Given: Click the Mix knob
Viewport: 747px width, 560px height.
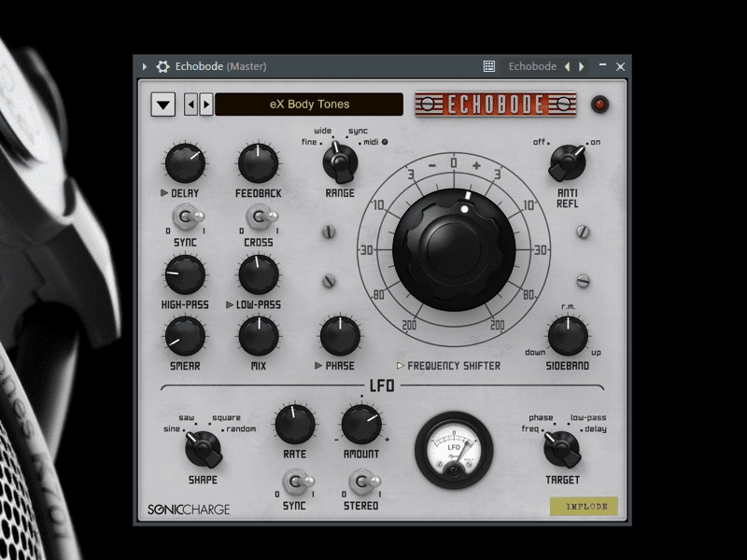Looking at the screenshot, I should [259, 336].
